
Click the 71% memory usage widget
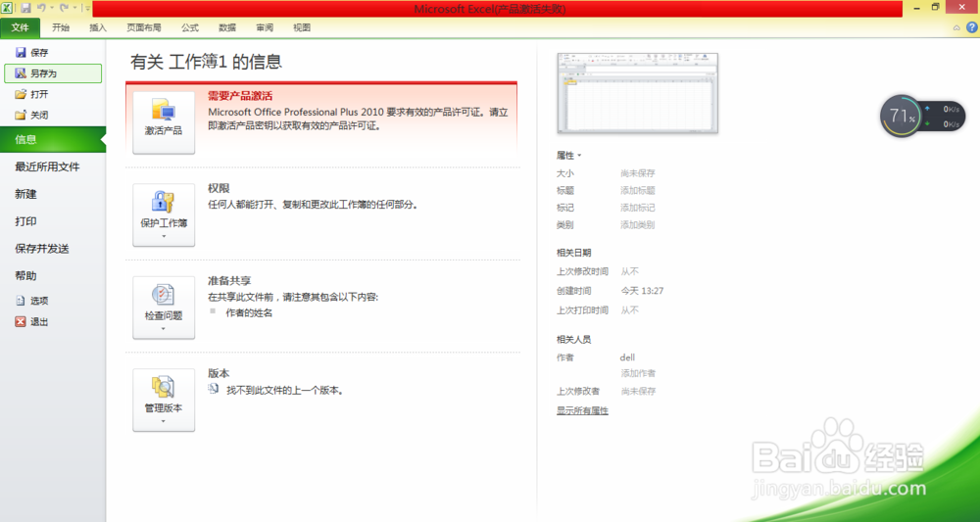900,117
